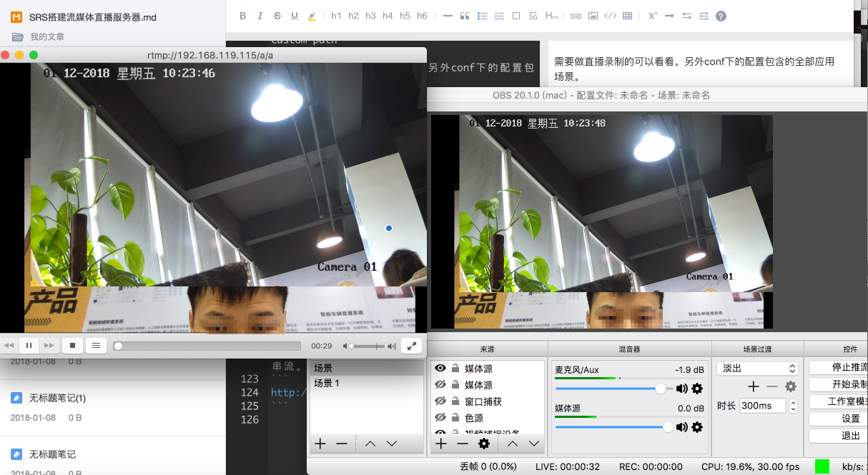Enable 工作室模式 studio mode

(839, 401)
